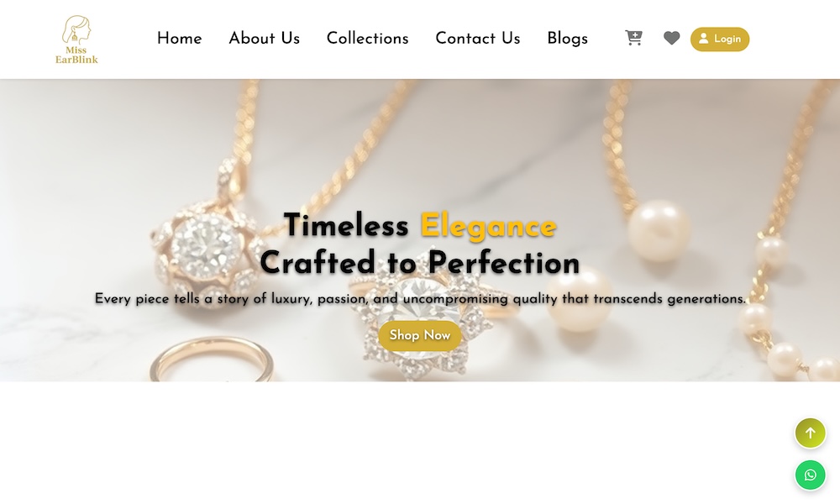The height and width of the screenshot is (504, 840).
Task: Click the plain gold ring in banner
Action: click(213, 360)
